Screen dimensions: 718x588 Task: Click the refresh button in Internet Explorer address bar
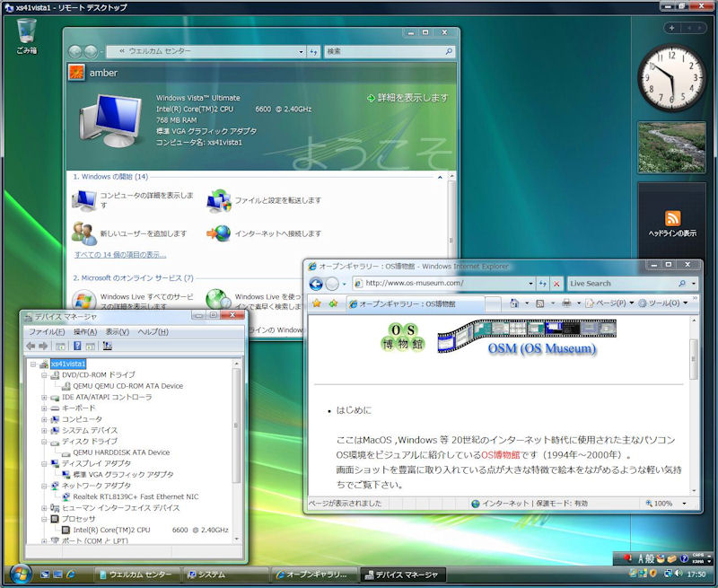pyautogui.click(x=543, y=284)
